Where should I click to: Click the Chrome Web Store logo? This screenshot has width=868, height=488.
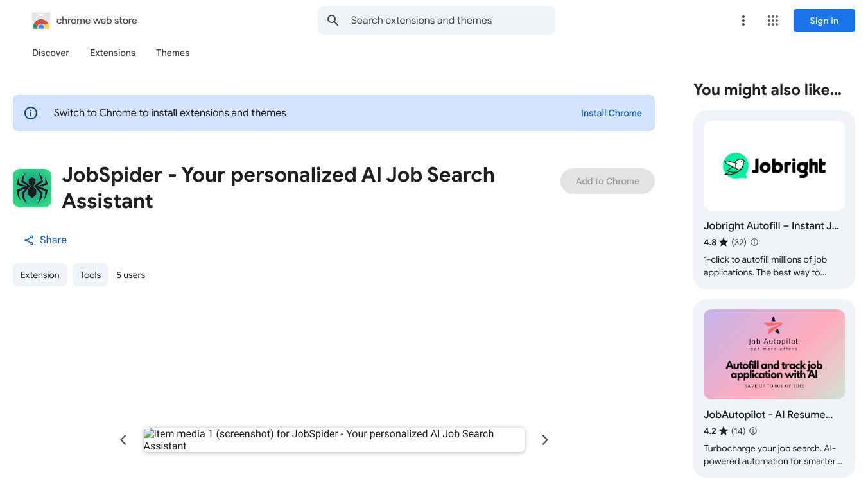click(x=41, y=21)
